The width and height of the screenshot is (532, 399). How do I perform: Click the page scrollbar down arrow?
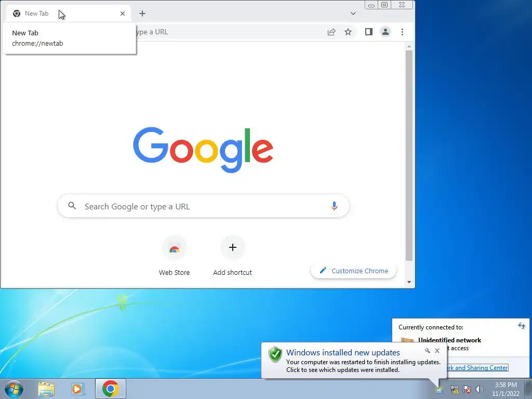409,282
